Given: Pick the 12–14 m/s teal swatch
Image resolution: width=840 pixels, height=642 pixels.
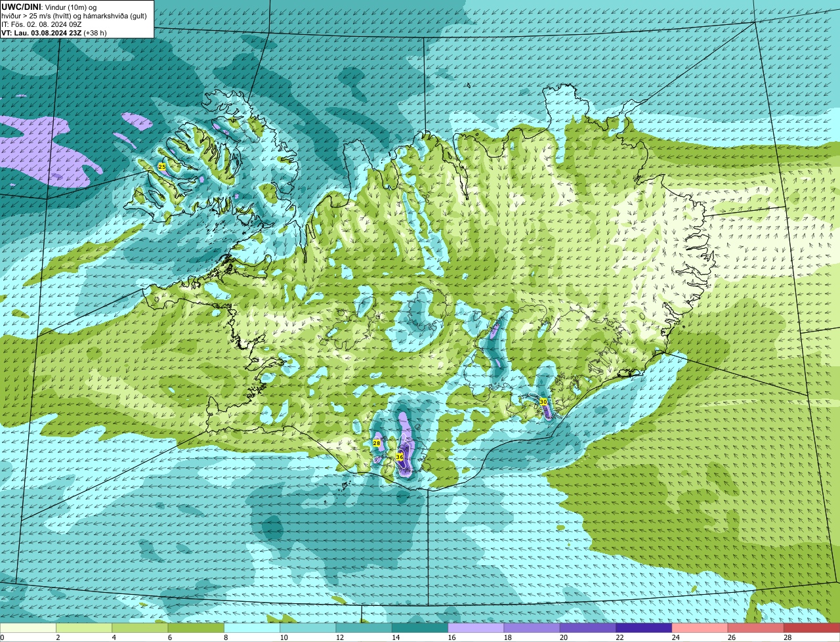Looking at the screenshot, I should tap(364, 628).
